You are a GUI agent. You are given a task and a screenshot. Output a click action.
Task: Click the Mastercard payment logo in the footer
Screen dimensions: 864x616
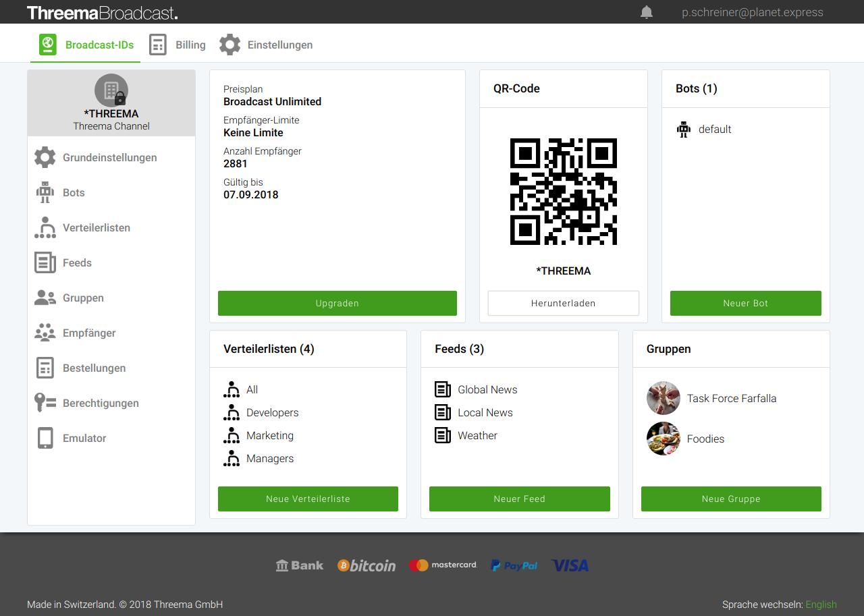coord(443,565)
